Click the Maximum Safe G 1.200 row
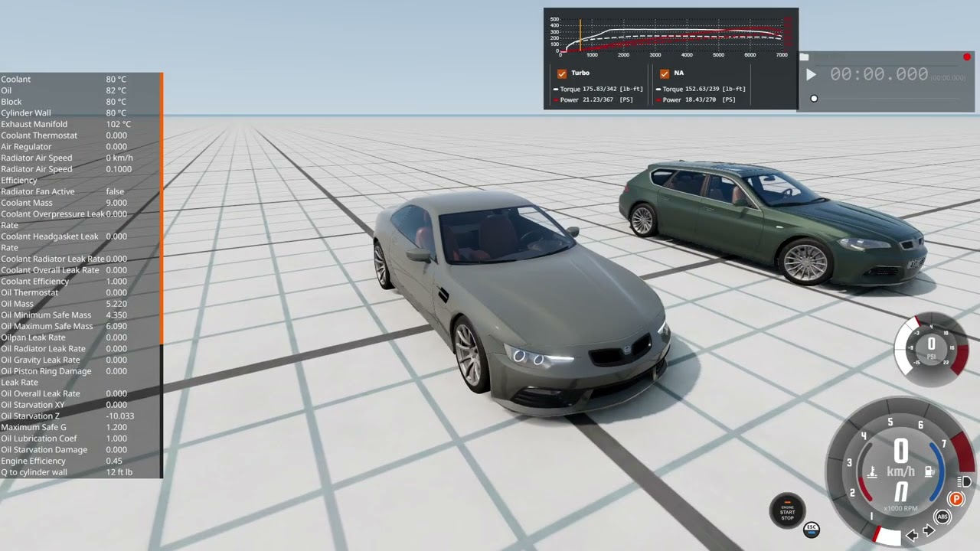Screen dimensions: 980x551 [x=80, y=427]
